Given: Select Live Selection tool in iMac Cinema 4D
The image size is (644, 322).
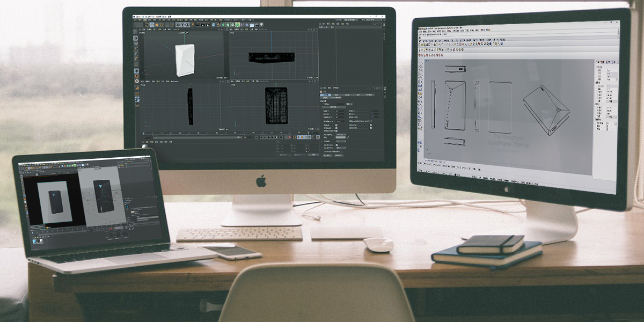Looking at the screenshot, I should [x=147, y=25].
